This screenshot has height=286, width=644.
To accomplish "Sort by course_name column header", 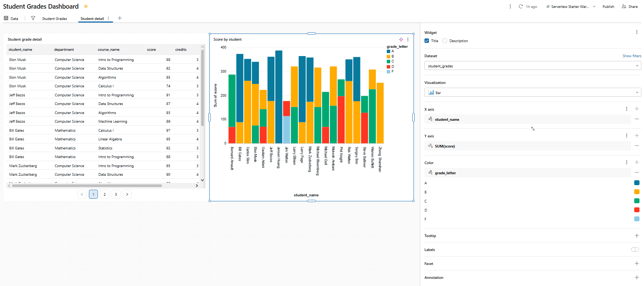I will (108, 50).
